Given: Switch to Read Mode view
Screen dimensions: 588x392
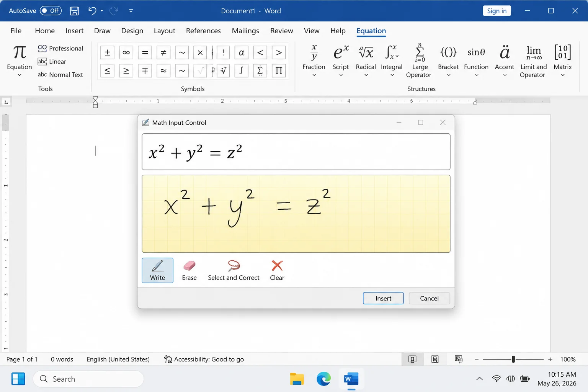Looking at the screenshot, I should 412,359.
